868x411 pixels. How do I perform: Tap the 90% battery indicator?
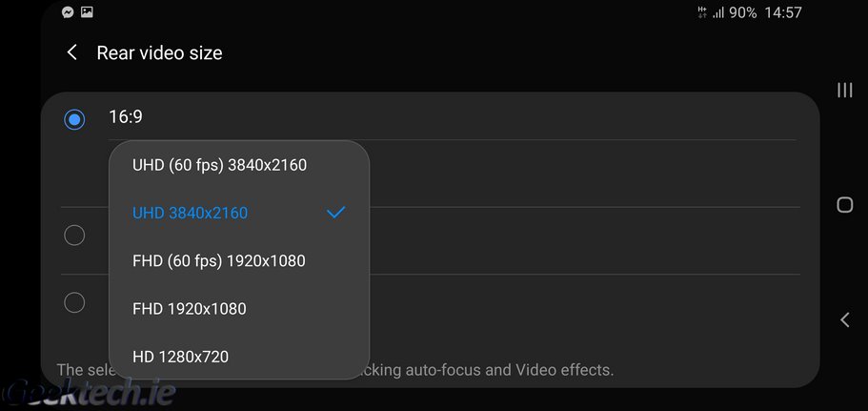point(742,13)
